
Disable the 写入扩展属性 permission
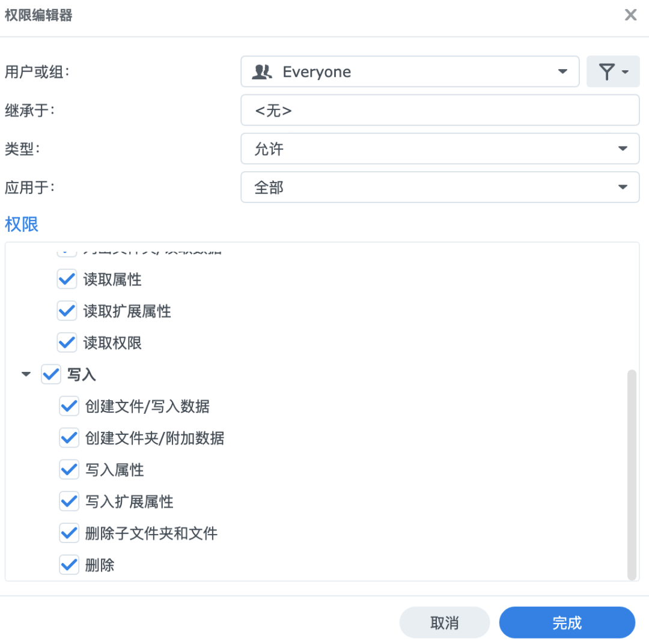pyautogui.click(x=69, y=502)
